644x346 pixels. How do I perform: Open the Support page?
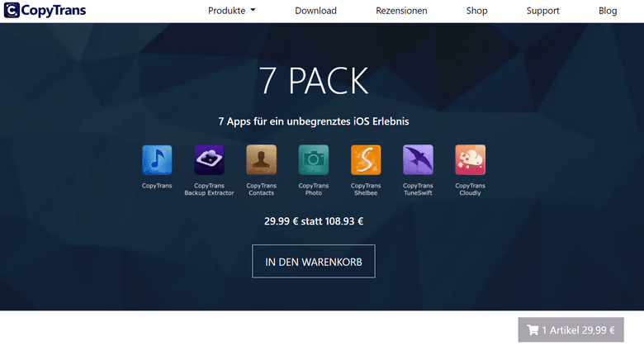coord(542,11)
